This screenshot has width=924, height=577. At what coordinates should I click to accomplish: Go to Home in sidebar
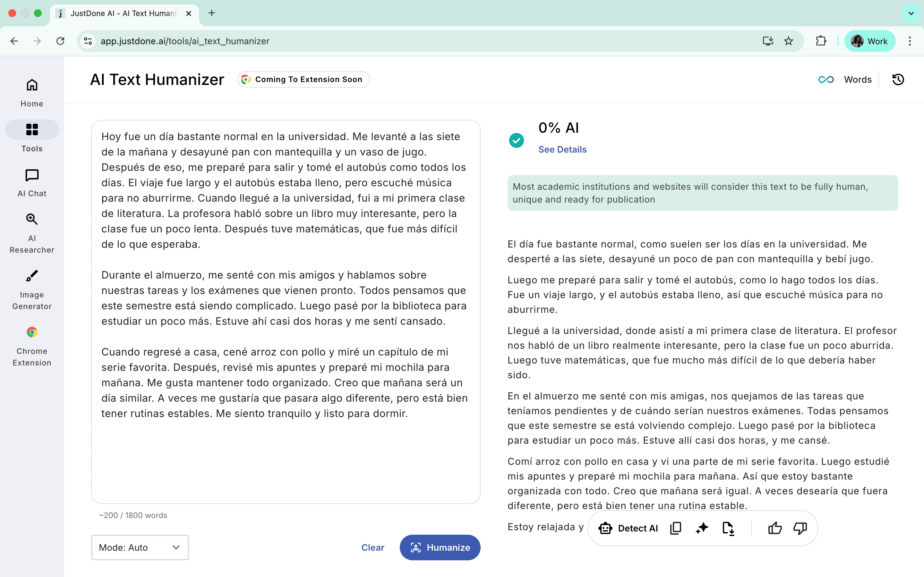[32, 92]
